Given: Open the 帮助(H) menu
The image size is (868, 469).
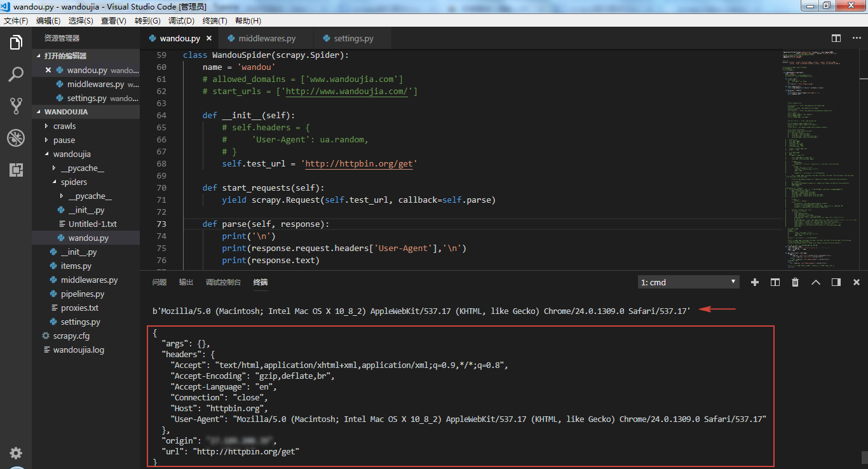Looking at the screenshot, I should click(248, 21).
